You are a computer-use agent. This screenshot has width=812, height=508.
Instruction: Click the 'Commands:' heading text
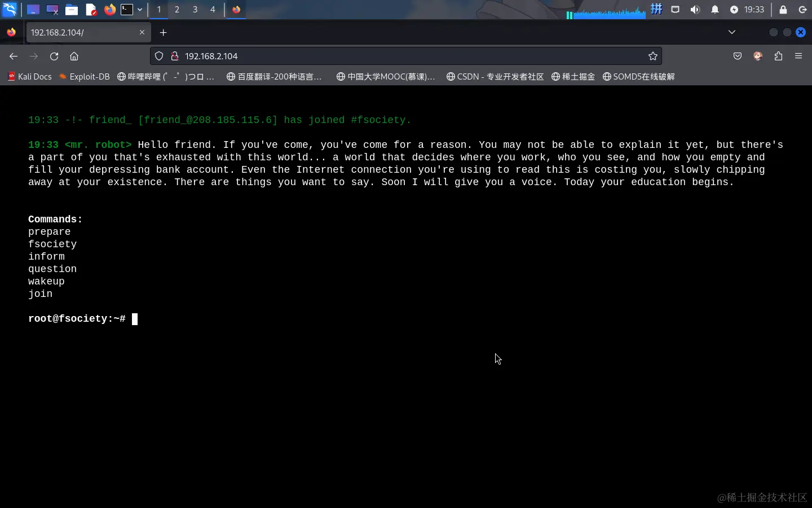click(55, 220)
